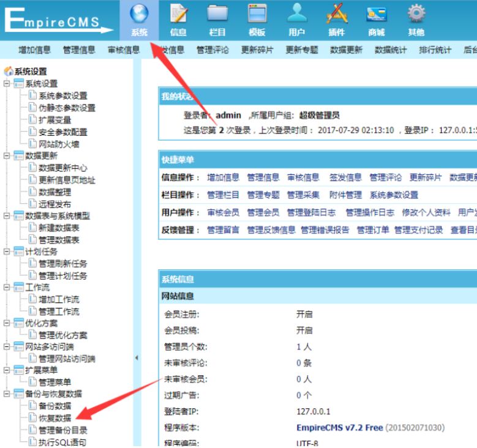
Task: Select 安全参数配置 in the tree
Action: (63, 132)
